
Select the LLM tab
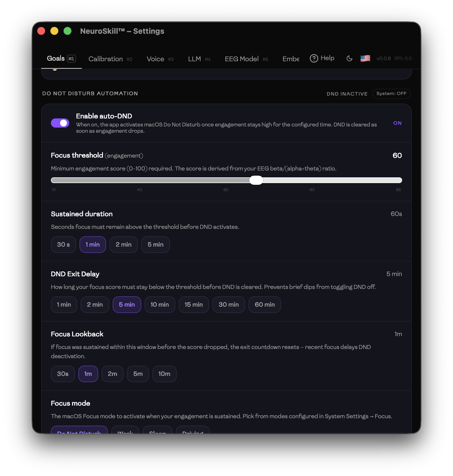[194, 59]
